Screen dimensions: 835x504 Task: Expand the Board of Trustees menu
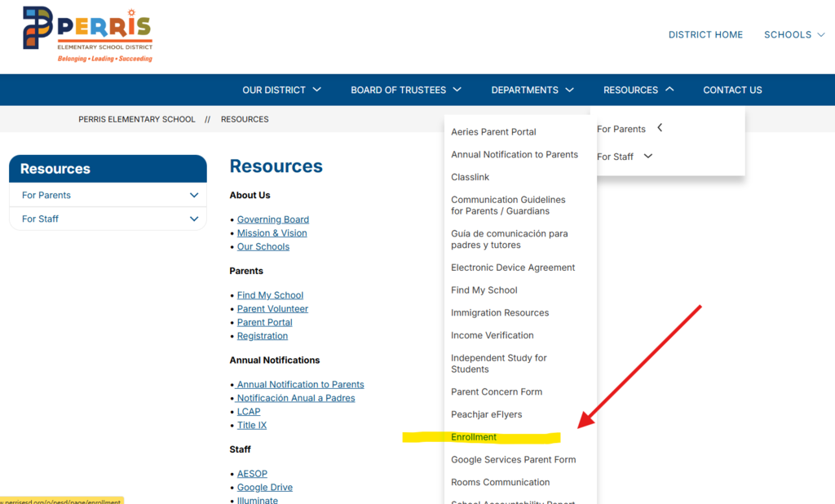click(406, 90)
